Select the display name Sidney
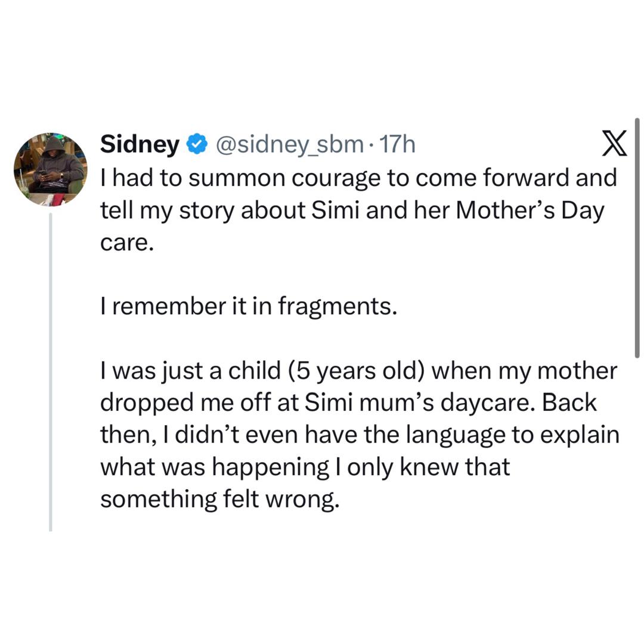 click(x=139, y=143)
